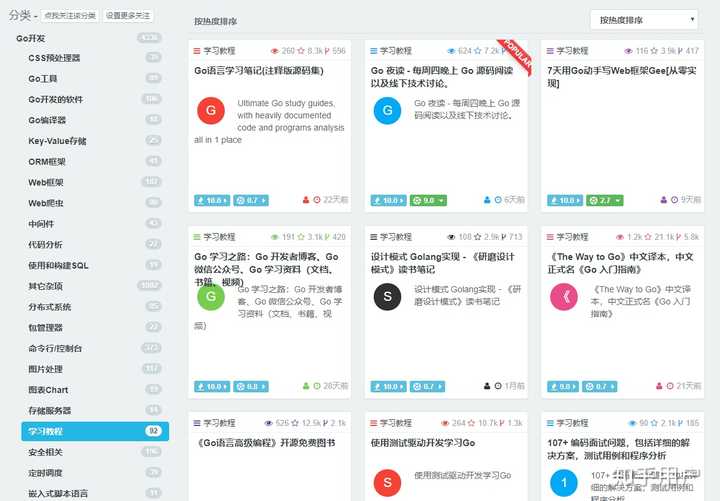The height and width of the screenshot is (501, 720).
Task: Open the 按热度排序 sort dropdown
Action: click(644, 20)
